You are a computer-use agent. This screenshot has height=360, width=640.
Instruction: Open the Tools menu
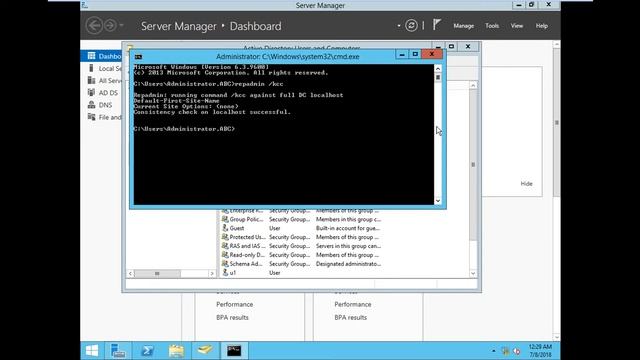pyautogui.click(x=492, y=26)
